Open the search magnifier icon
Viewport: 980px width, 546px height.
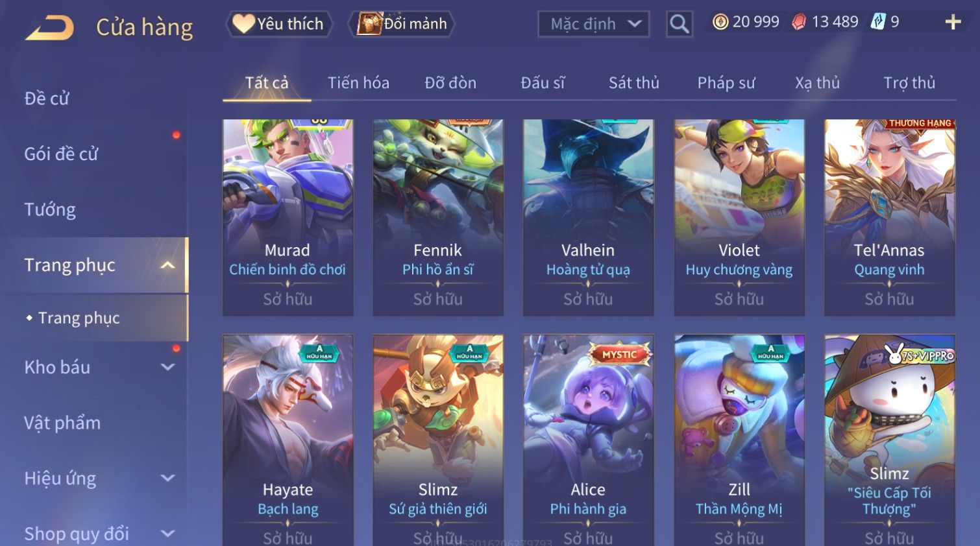coord(680,24)
